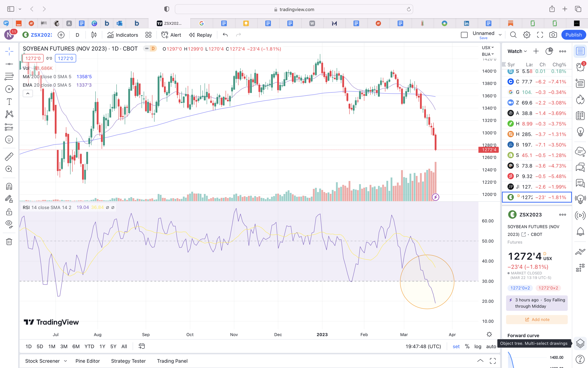The height and width of the screenshot is (368, 588).
Task: Toggle percent scale on chart
Action: (x=467, y=346)
